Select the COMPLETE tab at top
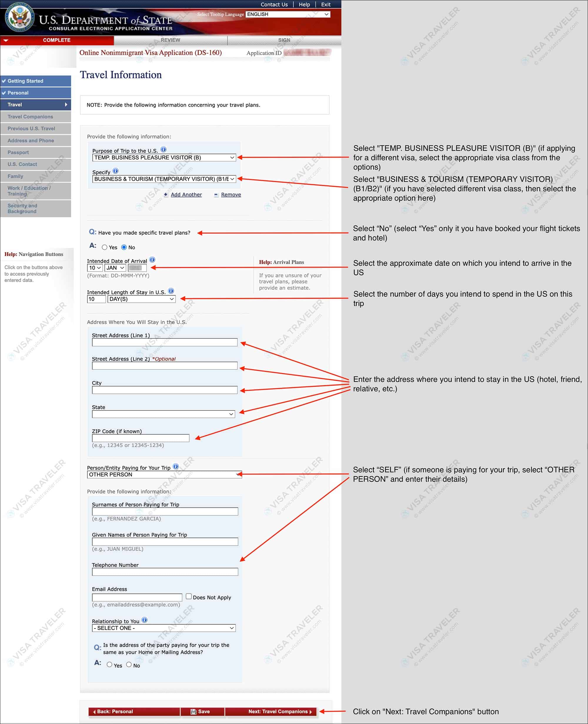The width and height of the screenshot is (588, 724). pos(59,40)
